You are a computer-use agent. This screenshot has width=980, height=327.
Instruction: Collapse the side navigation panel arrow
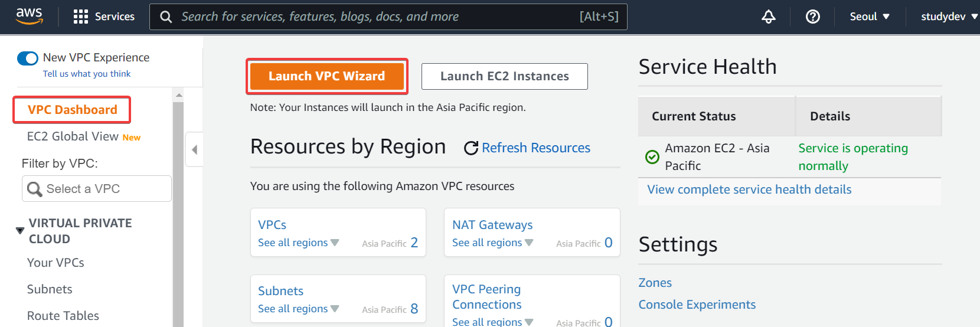[194, 149]
